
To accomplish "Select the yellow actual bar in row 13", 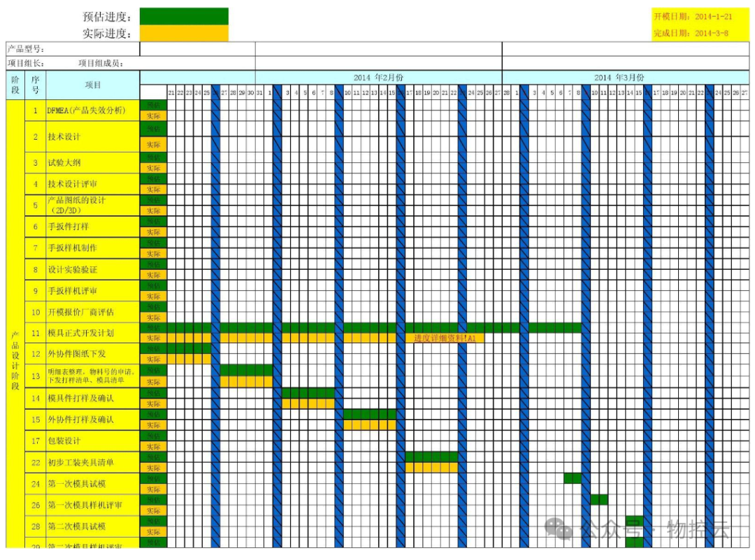I will click(x=247, y=382).
